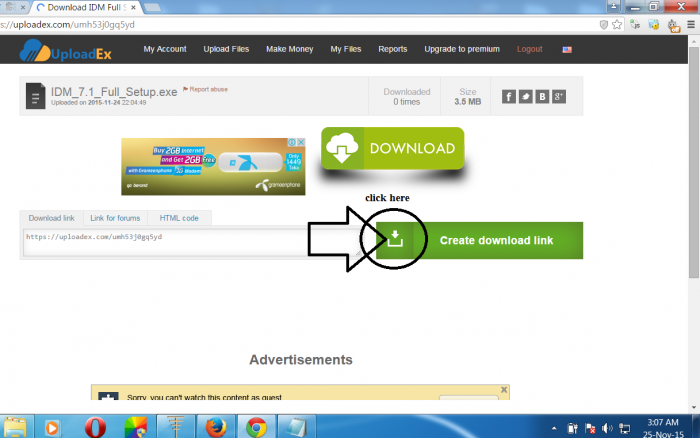Open colorful shield icon in taskbar
Viewport: 700px width, 438px height.
click(x=136, y=428)
